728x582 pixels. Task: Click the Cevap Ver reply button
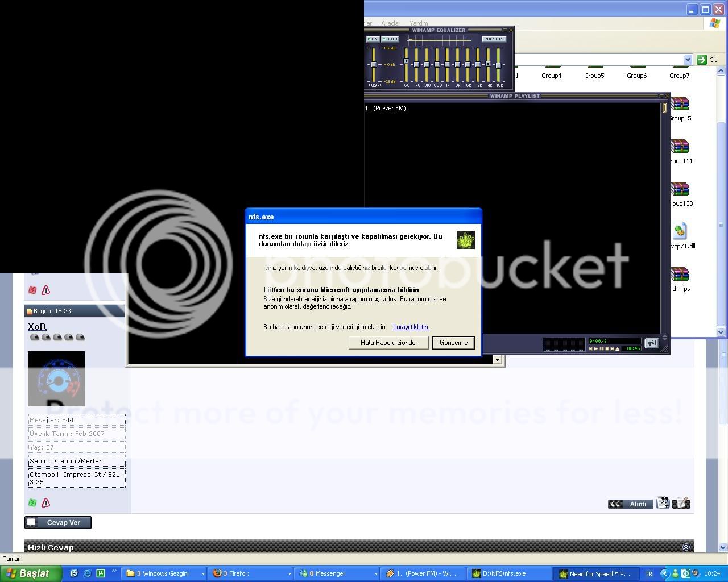coord(57,523)
